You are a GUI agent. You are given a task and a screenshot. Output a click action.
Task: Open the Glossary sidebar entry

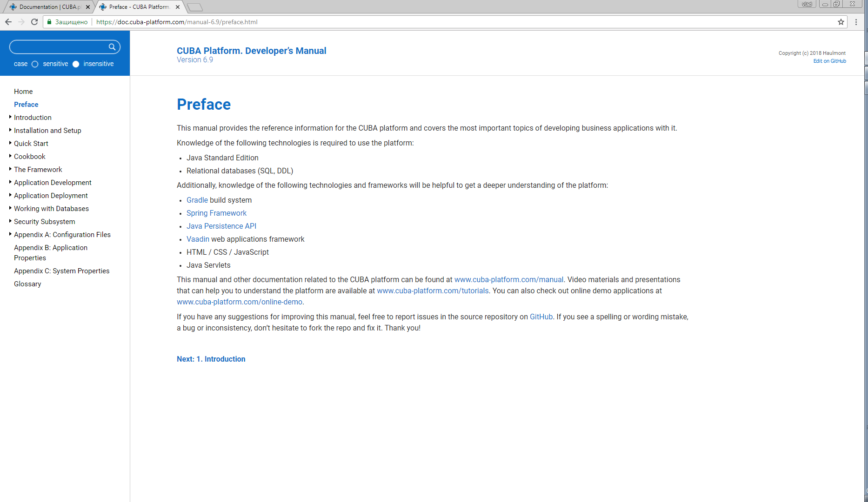click(x=27, y=284)
